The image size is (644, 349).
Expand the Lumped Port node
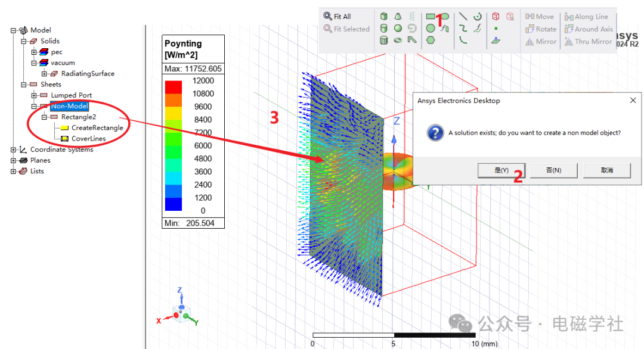[x=34, y=95]
